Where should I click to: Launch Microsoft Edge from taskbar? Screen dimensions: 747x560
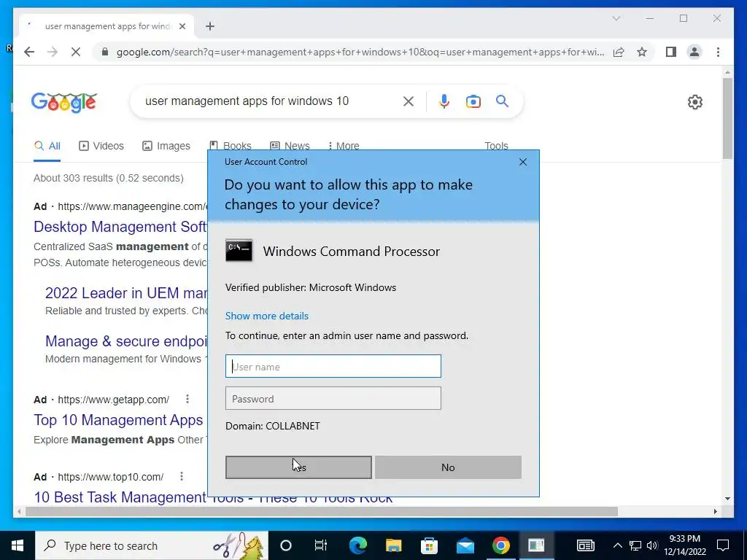[x=357, y=545]
